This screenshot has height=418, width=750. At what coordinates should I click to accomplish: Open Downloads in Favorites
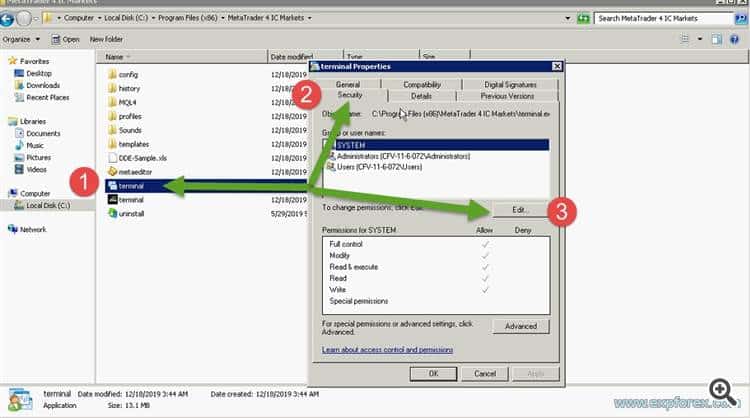42,85
